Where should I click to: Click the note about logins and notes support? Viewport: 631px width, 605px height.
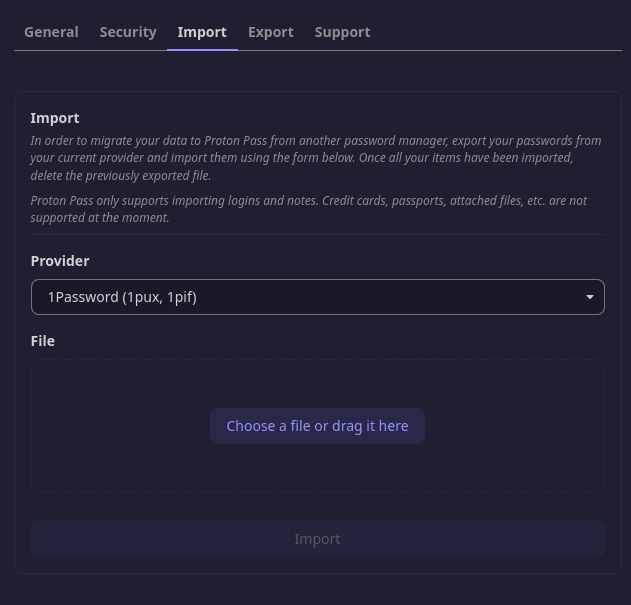click(308, 209)
